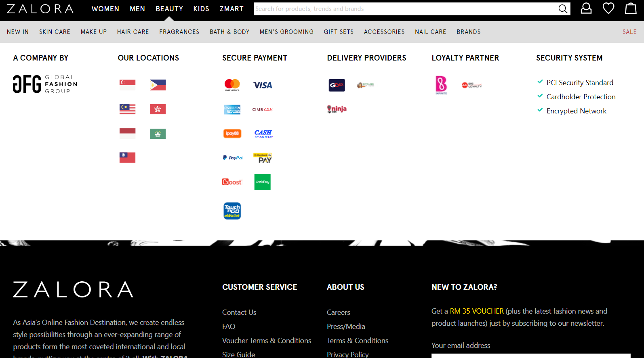The height and width of the screenshot is (358, 644).
Task: Click the RM 35 VOUCHER text
Action: point(477,311)
